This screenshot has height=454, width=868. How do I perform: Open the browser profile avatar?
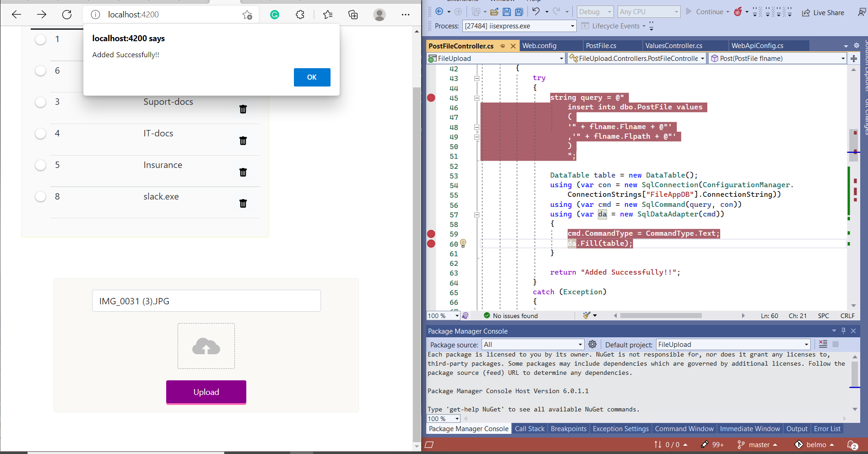pyautogui.click(x=379, y=15)
